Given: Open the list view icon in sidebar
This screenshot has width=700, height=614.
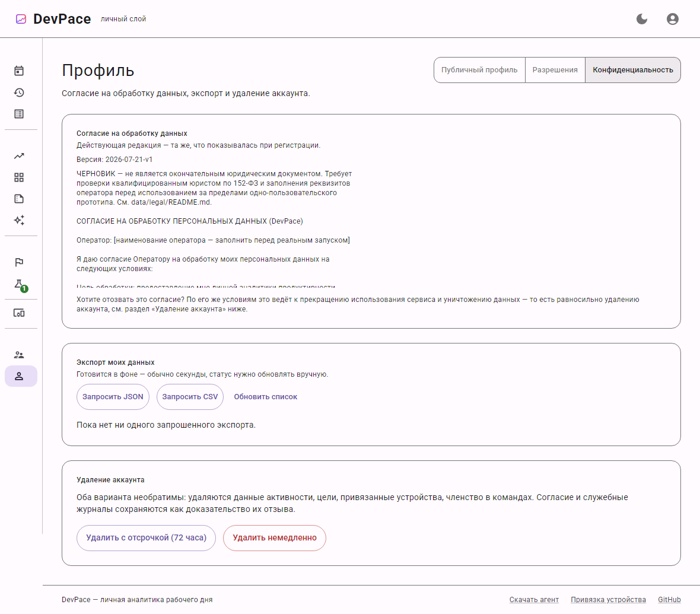Looking at the screenshot, I should (x=19, y=114).
